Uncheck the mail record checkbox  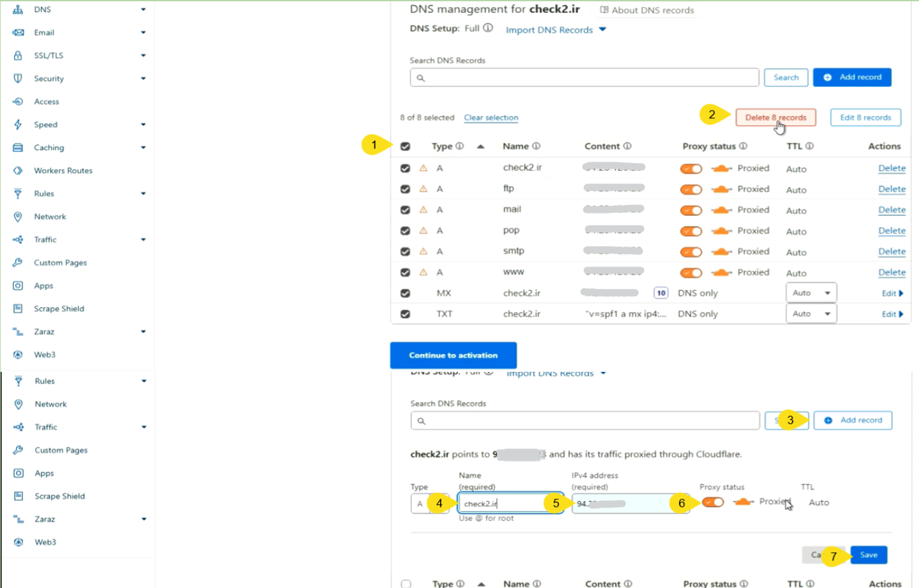405,210
